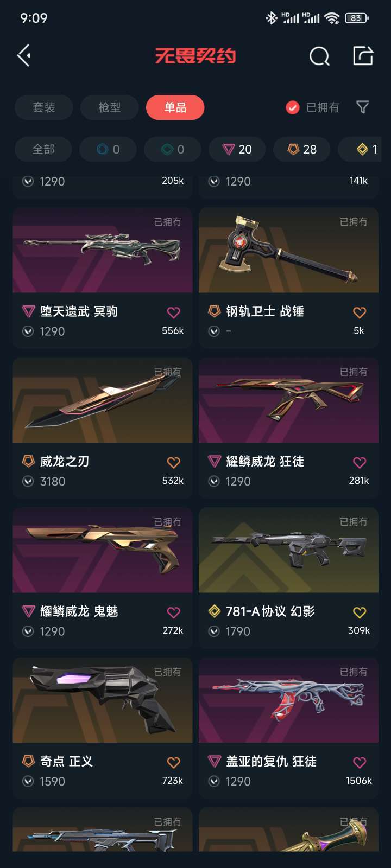This screenshot has width=391, height=868.
Task: Favorite 堕天遗武 冥驹 with heart icon
Action: [173, 312]
